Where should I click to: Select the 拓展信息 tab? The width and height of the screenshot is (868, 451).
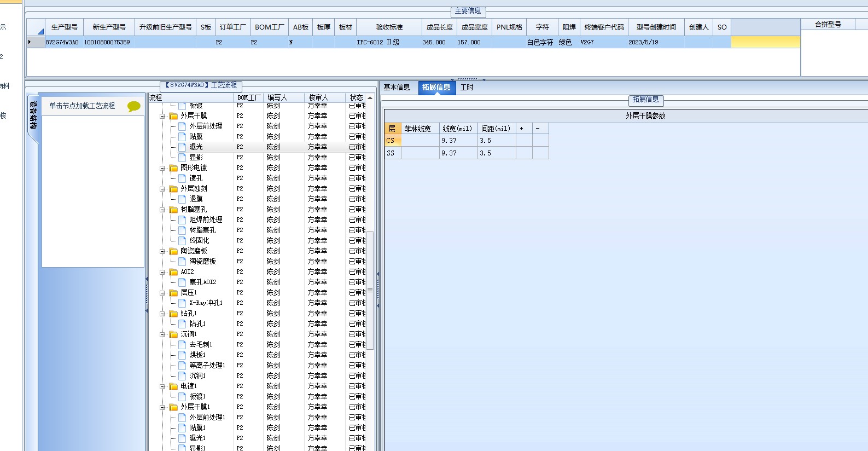tap(436, 88)
